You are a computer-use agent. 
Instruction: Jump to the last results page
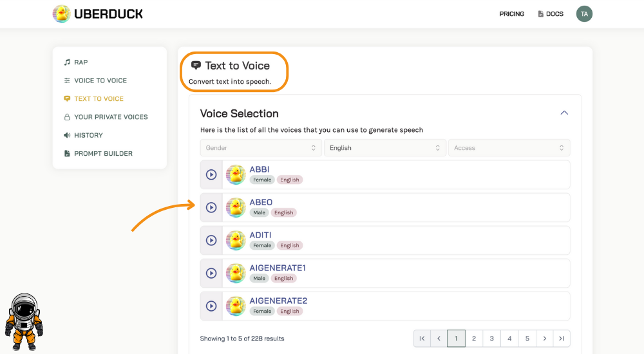tap(562, 339)
